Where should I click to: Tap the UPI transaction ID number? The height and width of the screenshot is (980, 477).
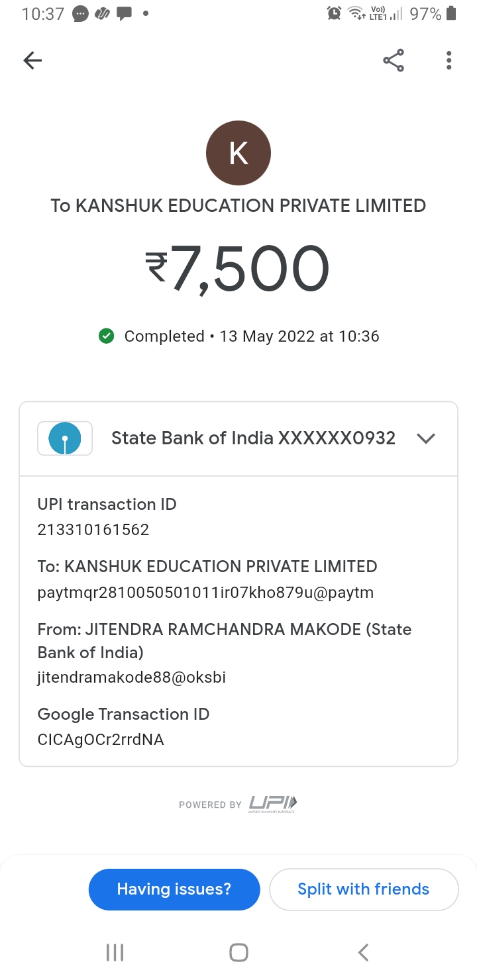[x=93, y=530]
